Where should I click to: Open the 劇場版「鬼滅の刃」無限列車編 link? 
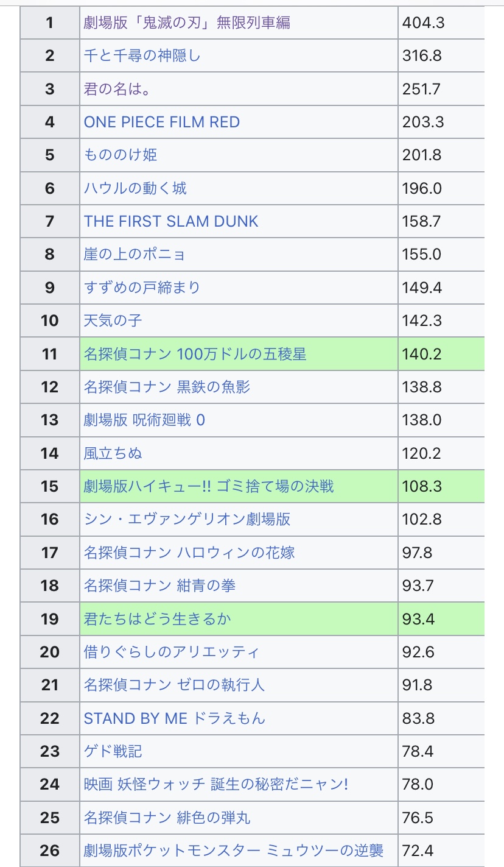click(187, 23)
